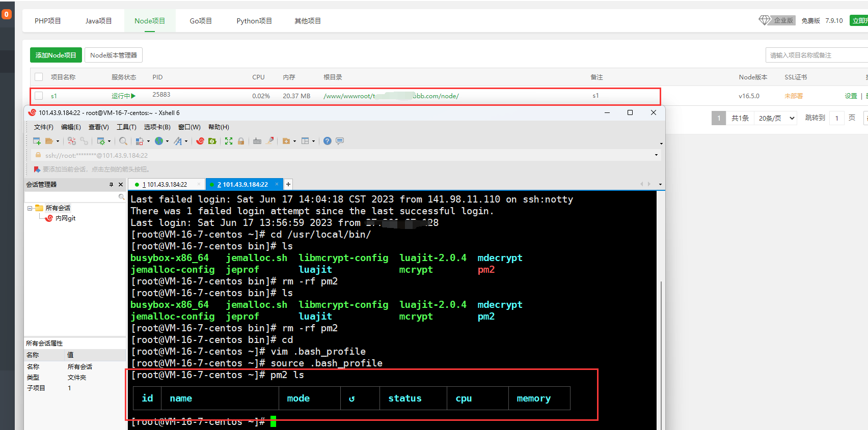Click Xshell New Session toolbar icon
868x430 pixels.
pyautogui.click(x=37, y=141)
